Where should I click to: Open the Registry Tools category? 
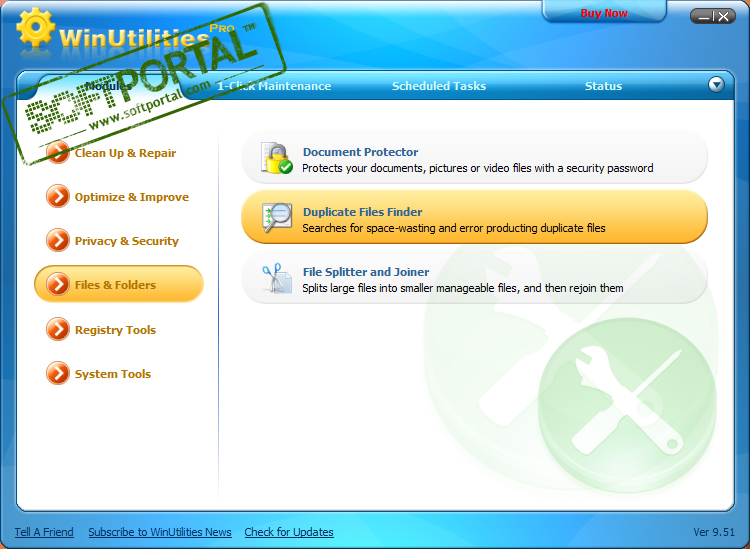tap(115, 330)
